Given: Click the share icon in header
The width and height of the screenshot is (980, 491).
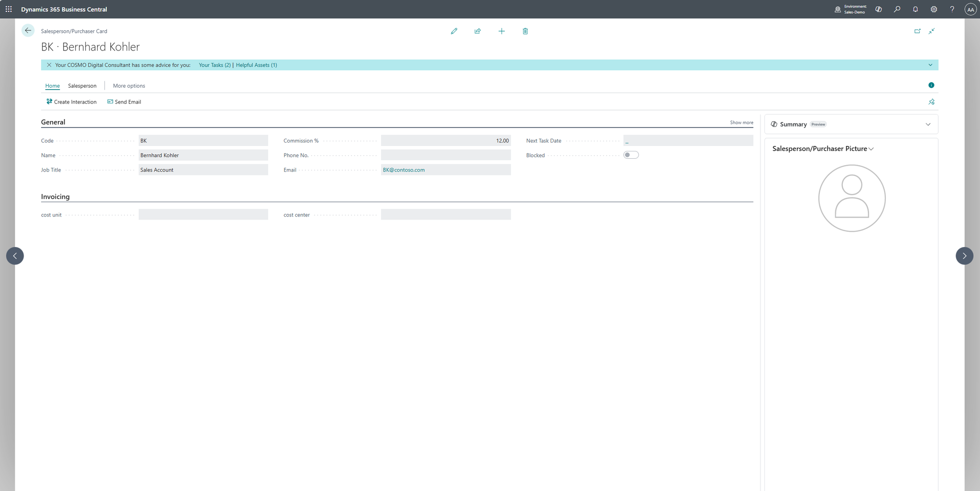Looking at the screenshot, I should coord(477,31).
